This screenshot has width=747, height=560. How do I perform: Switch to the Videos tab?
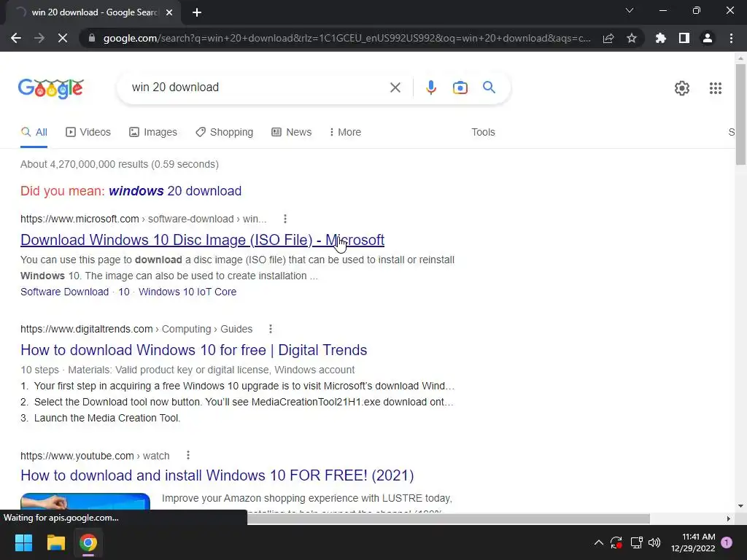[88, 133]
